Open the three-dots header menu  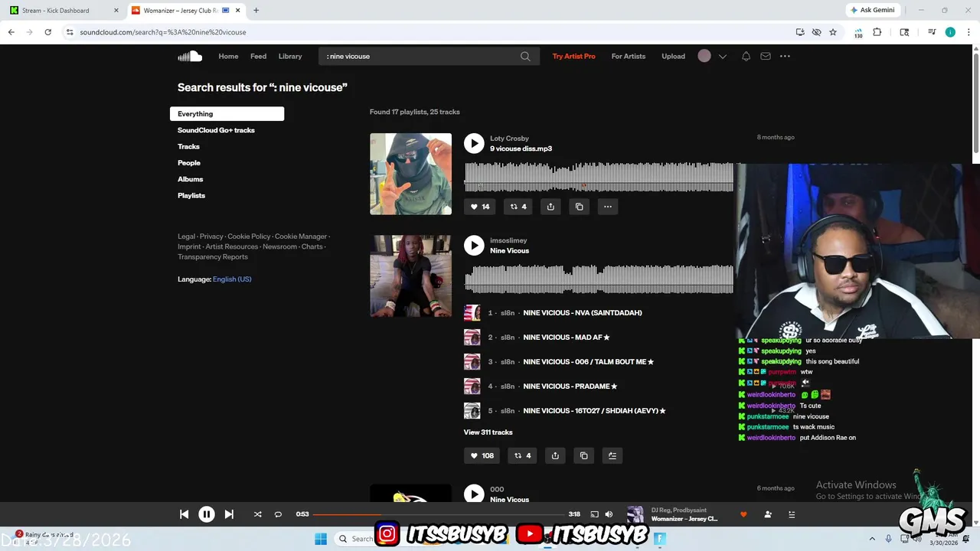click(x=785, y=56)
